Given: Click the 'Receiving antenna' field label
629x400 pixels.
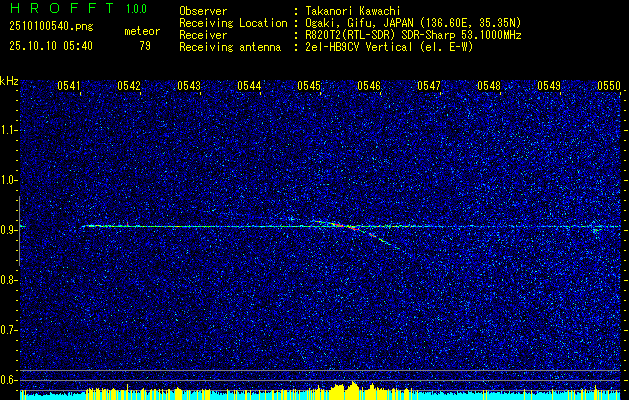Looking at the screenshot, I should pos(230,47).
